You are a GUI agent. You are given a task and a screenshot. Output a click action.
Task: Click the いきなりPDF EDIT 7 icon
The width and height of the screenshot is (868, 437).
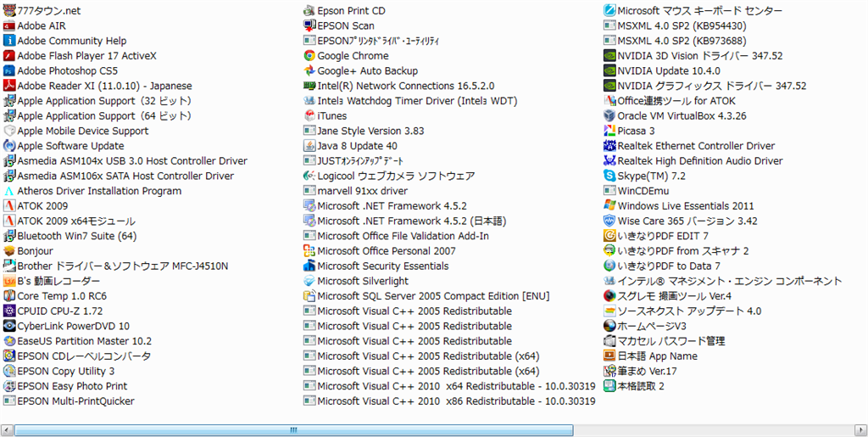[609, 235]
